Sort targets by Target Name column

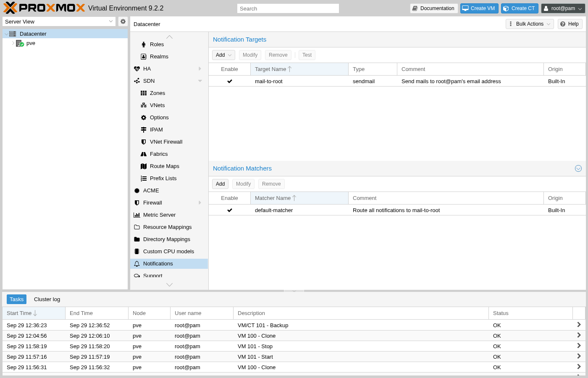(x=299, y=69)
